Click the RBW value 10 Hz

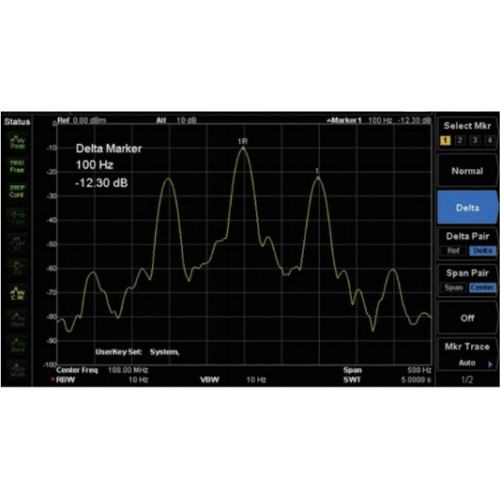point(138,380)
